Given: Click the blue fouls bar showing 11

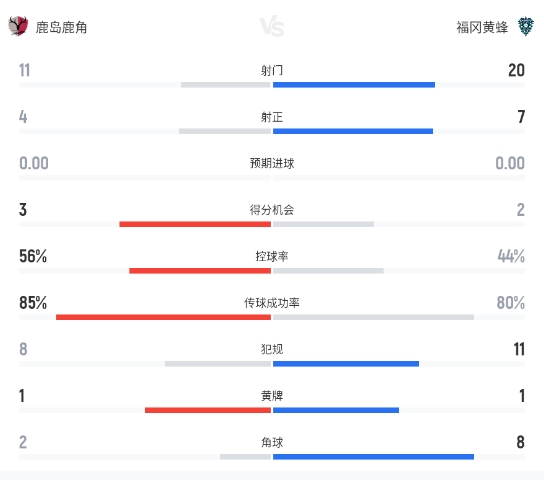Looking at the screenshot, I should coord(346,364).
